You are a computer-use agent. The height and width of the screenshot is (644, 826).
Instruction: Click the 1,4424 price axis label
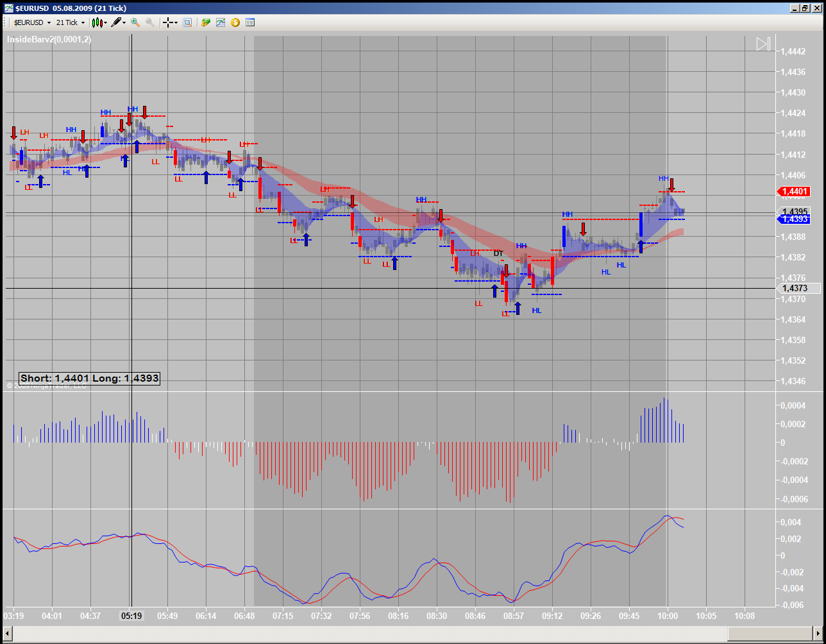[x=794, y=113]
